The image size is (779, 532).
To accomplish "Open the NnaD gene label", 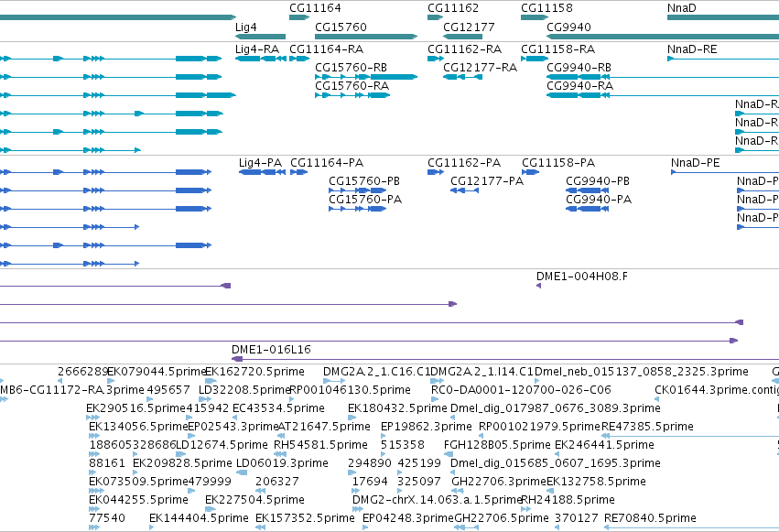I will [x=682, y=8].
